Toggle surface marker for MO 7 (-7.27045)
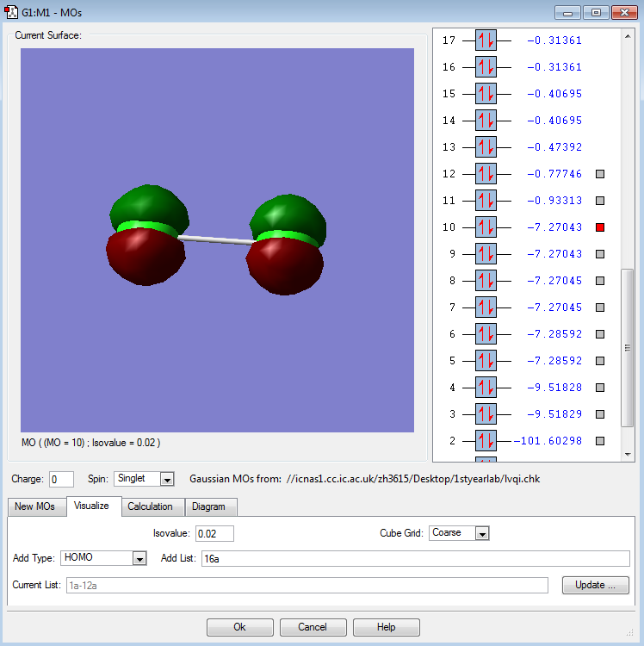This screenshot has width=644, height=646. [x=600, y=307]
